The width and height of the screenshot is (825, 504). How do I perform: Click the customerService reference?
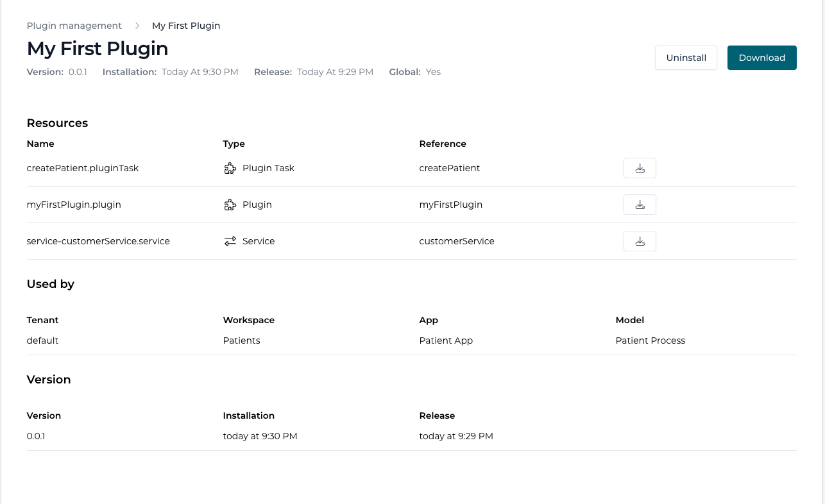click(x=457, y=241)
